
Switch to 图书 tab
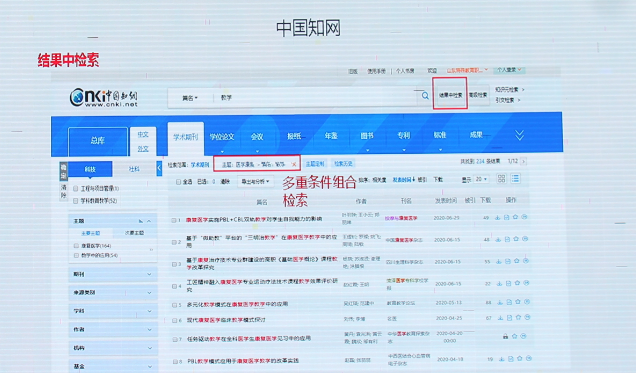pyautogui.click(x=367, y=135)
